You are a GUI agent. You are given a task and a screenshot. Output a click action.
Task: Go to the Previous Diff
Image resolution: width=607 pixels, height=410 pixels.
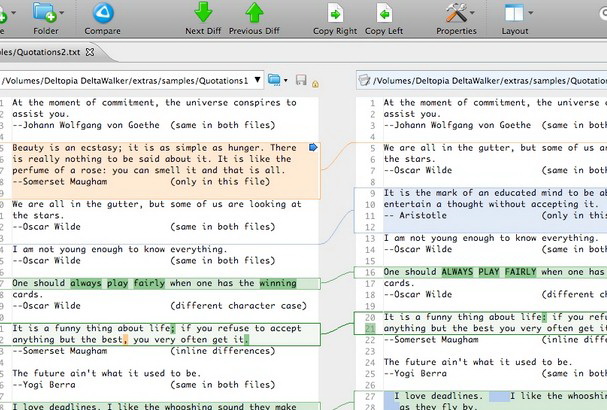pos(253,14)
